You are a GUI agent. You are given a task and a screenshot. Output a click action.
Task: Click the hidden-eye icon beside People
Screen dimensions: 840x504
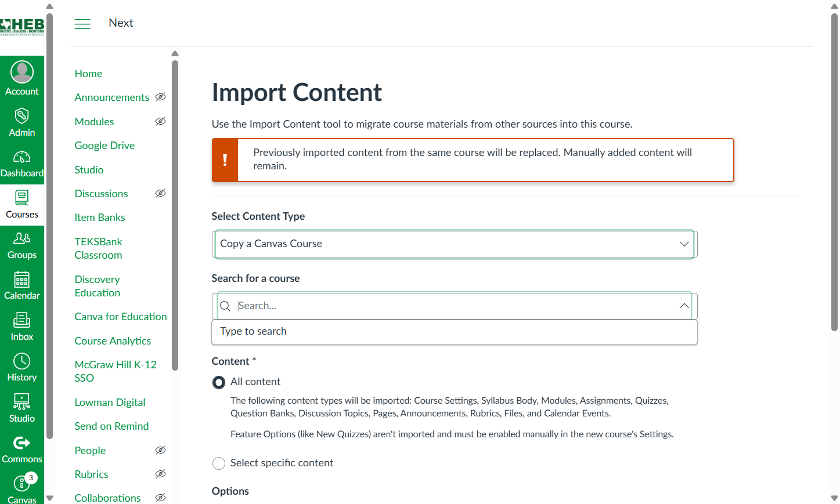click(161, 450)
